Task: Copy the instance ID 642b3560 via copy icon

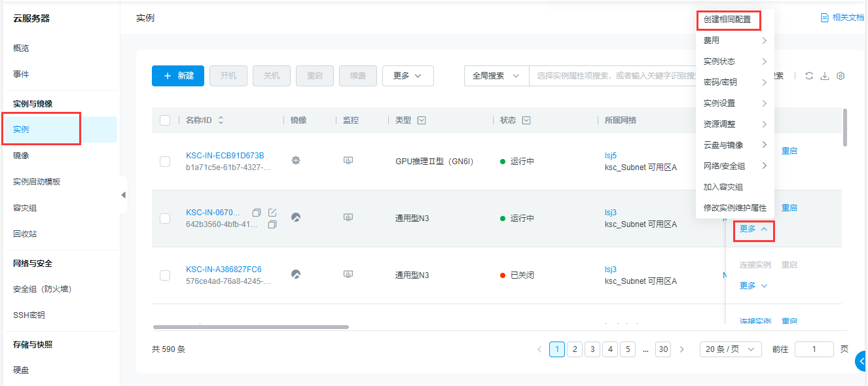Action: pyautogui.click(x=272, y=224)
